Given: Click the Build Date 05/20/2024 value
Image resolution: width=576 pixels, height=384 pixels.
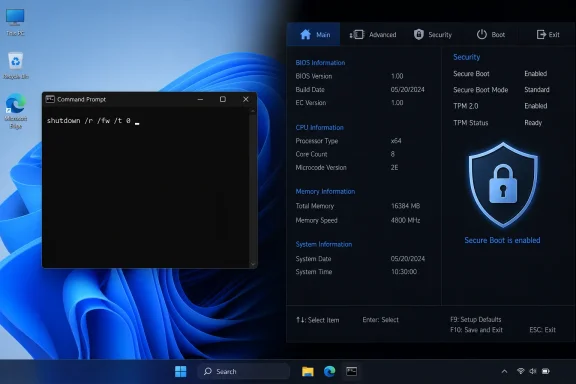Looking at the screenshot, I should tap(407, 90).
